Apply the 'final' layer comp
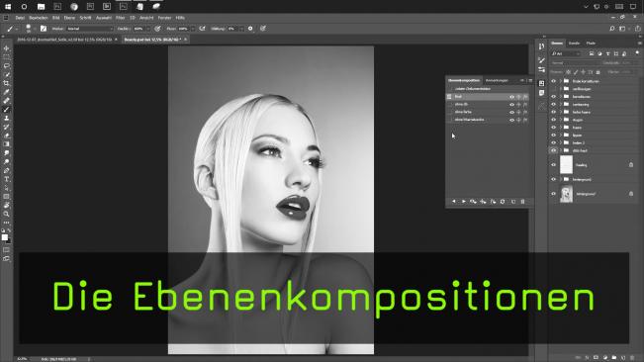This screenshot has height=362, width=644. tap(449, 97)
